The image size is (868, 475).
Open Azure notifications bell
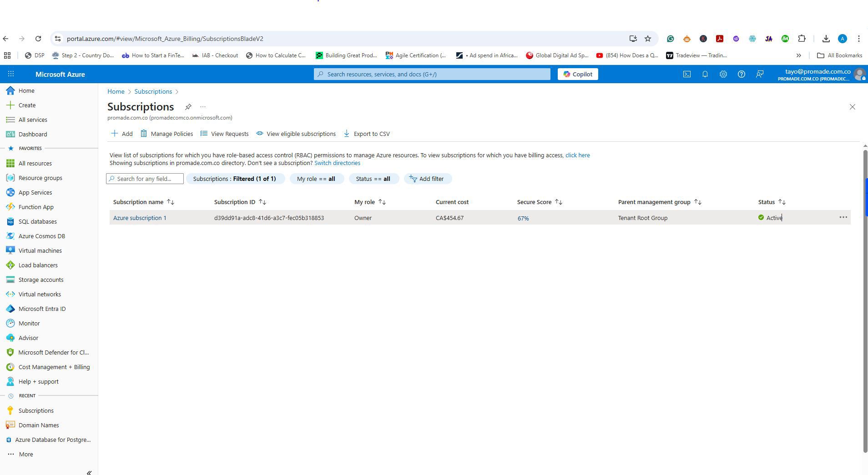705,74
